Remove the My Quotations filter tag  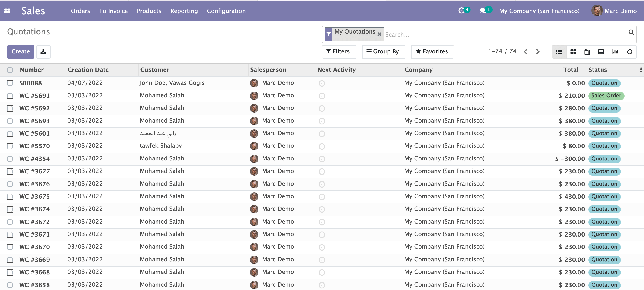tap(379, 34)
